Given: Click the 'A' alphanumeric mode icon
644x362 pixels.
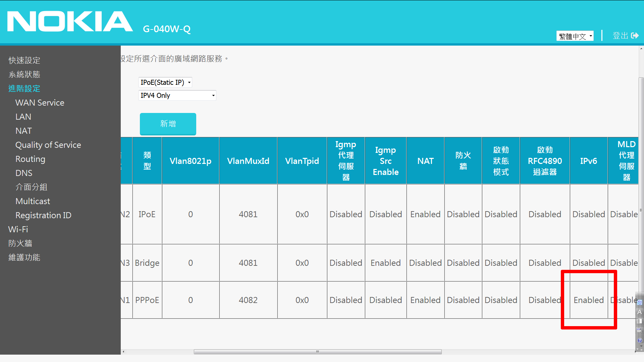Looking at the screenshot, I should pos(640,312).
